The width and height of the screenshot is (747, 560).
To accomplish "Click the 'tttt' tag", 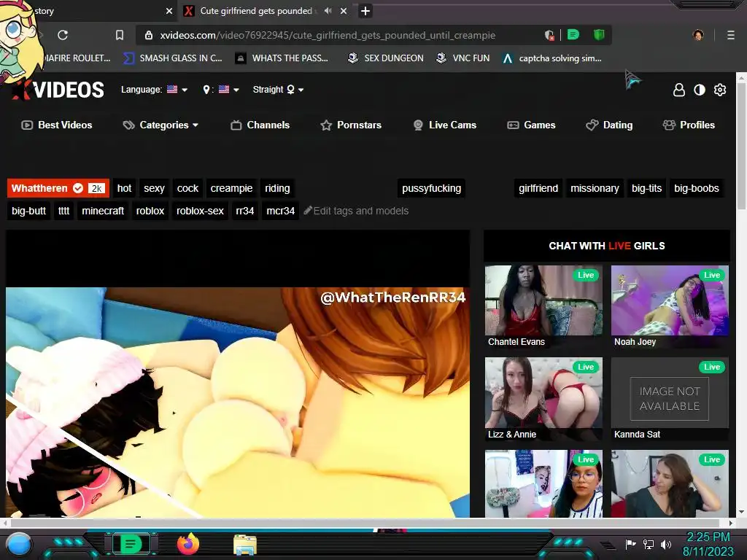I will pos(64,211).
